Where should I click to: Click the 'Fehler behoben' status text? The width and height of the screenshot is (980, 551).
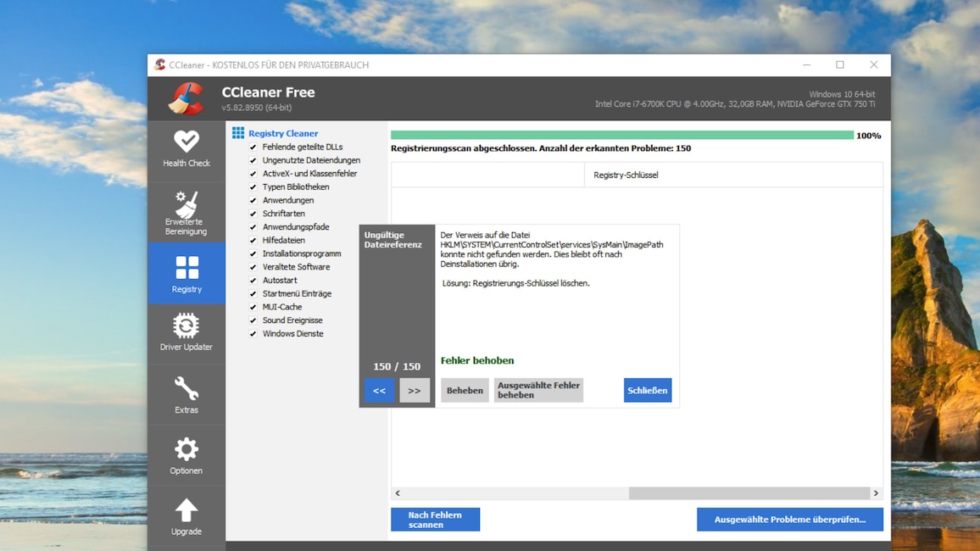point(477,360)
